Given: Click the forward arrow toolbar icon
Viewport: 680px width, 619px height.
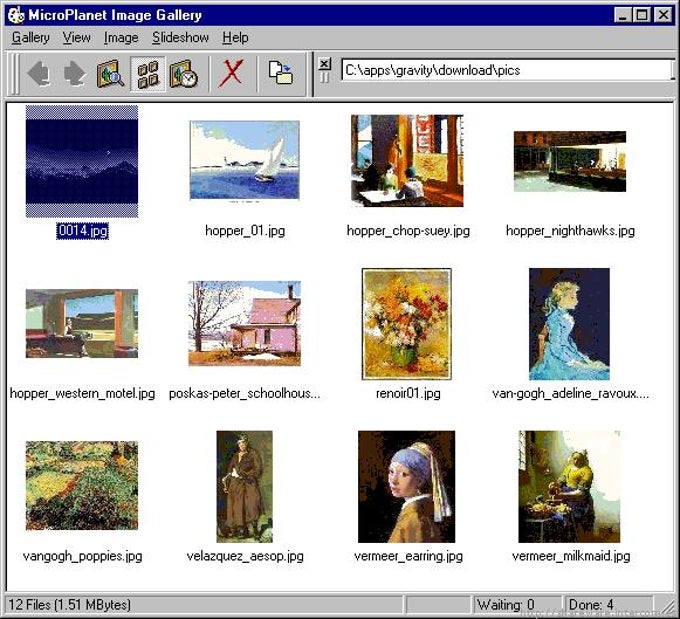Looking at the screenshot, I should click(x=75, y=73).
